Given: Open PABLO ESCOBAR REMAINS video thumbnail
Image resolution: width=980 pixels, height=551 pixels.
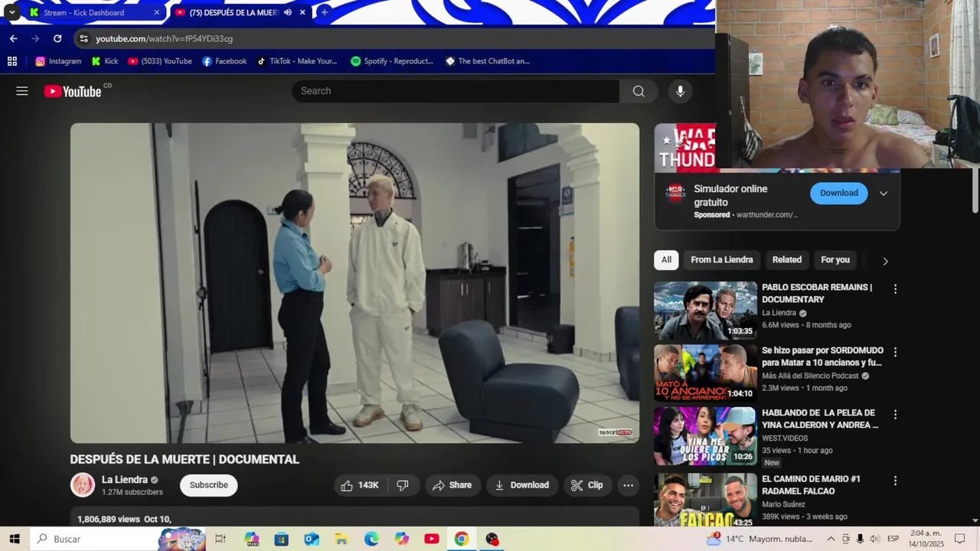Looking at the screenshot, I should 705,311.
